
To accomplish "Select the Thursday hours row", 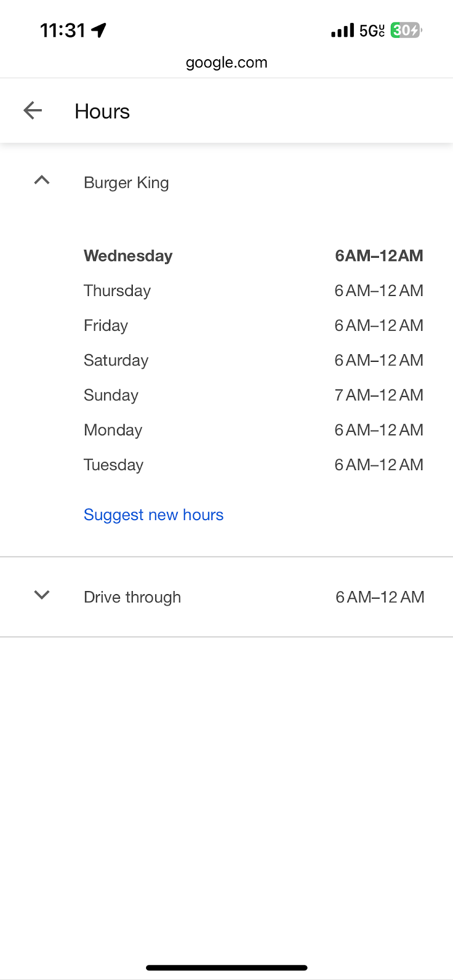I will coord(253,291).
